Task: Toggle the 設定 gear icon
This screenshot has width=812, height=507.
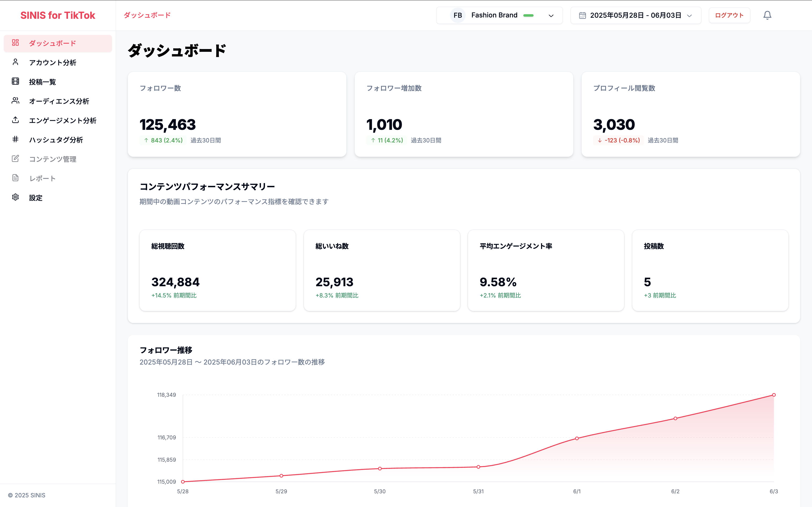Action: click(15, 197)
